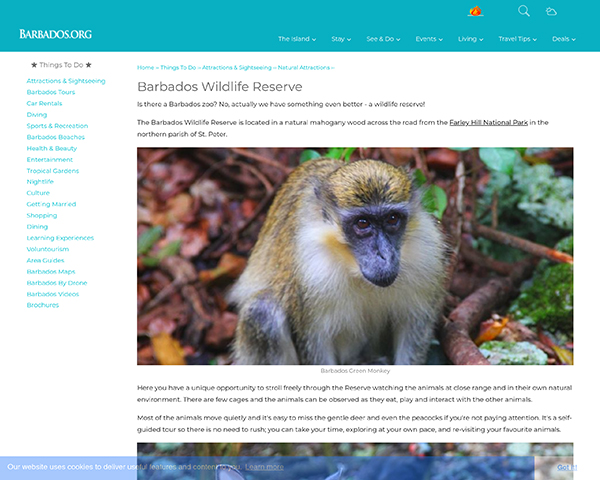Select Dining sidebar link
600x480 pixels.
tap(37, 227)
